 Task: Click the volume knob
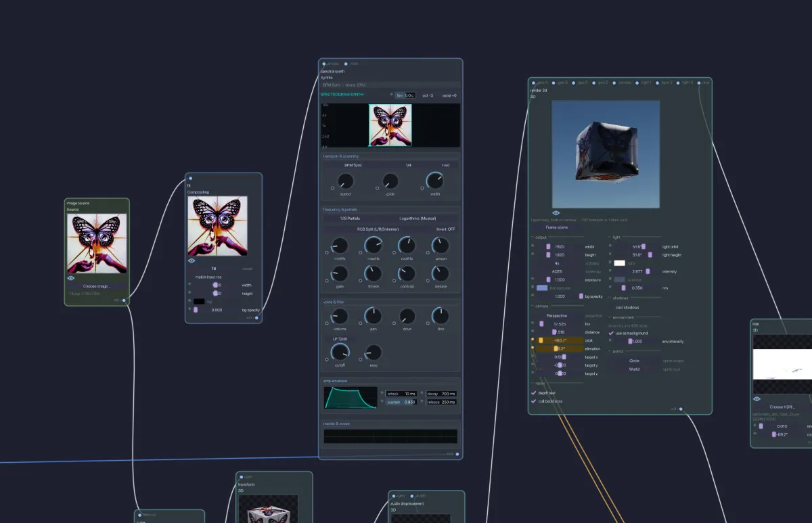coord(339,316)
